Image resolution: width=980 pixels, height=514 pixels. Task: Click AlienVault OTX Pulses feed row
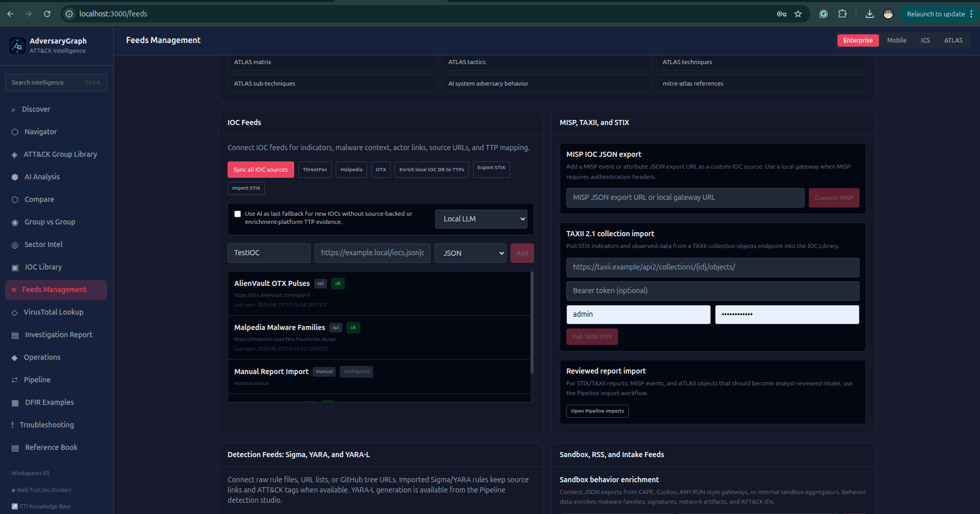click(x=379, y=294)
